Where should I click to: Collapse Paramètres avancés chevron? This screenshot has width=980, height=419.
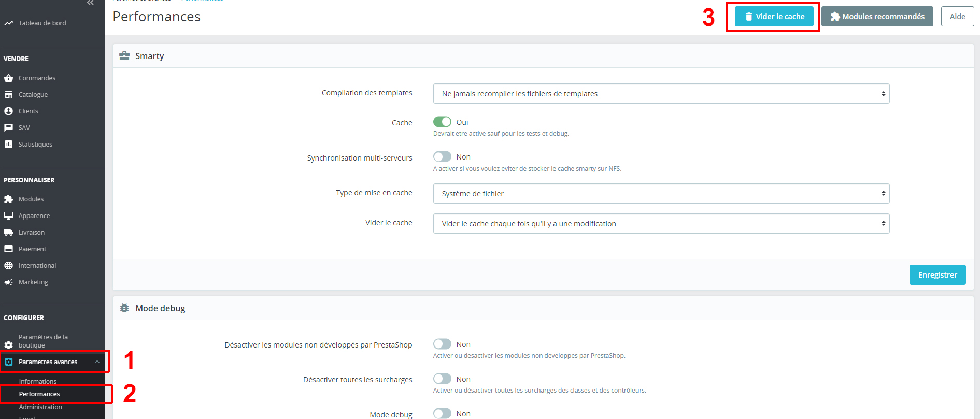(97, 362)
